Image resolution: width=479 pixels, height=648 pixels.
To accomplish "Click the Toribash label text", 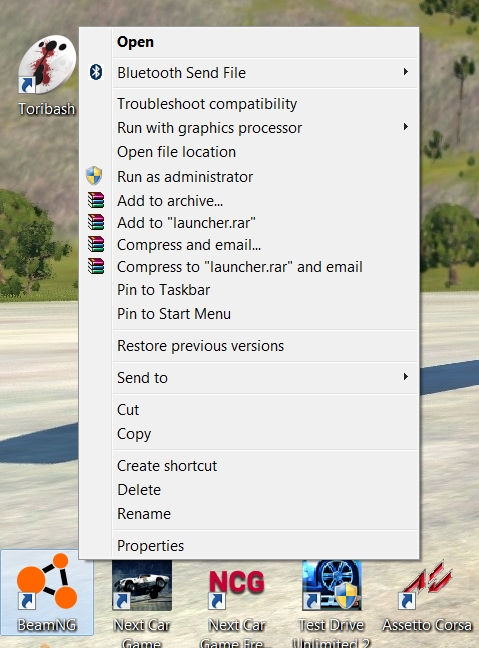I will pyautogui.click(x=47, y=109).
